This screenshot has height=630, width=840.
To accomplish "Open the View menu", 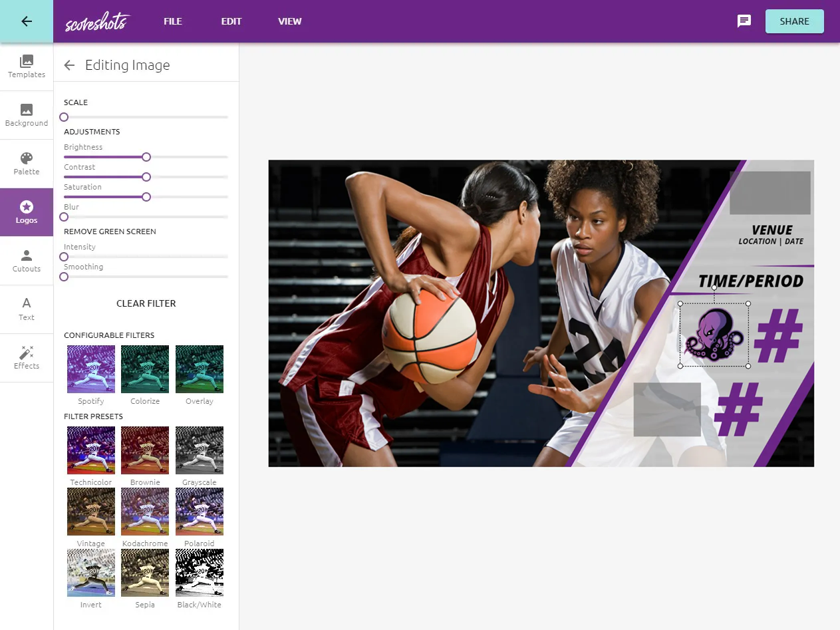I will [x=290, y=21].
